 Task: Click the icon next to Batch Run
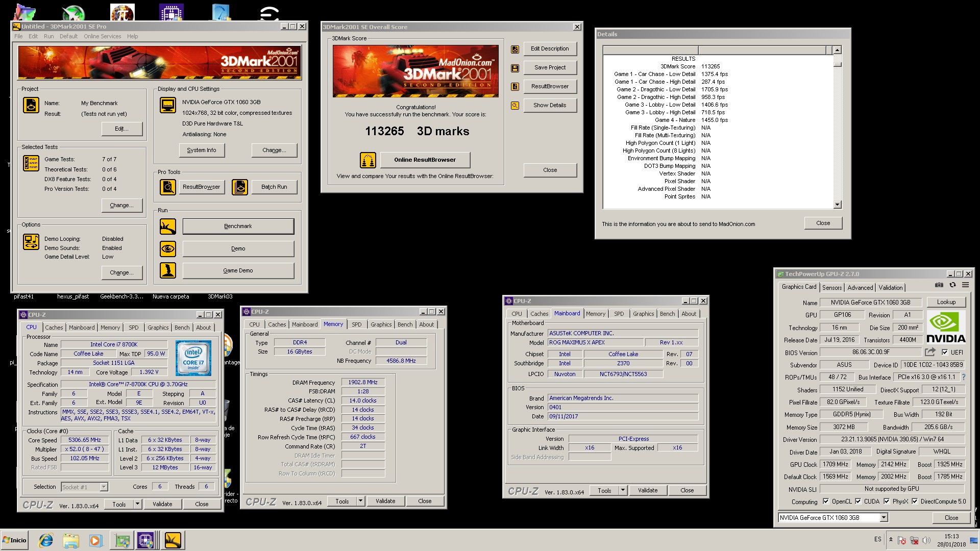pyautogui.click(x=240, y=187)
